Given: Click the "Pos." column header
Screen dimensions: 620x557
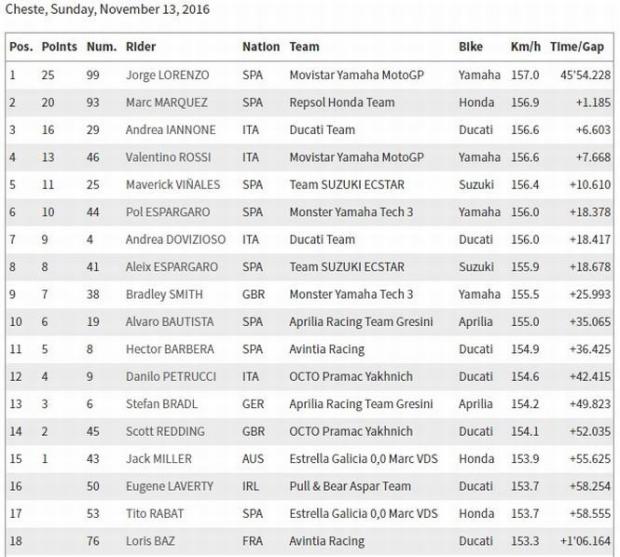Looking at the screenshot, I should pyautogui.click(x=20, y=47).
